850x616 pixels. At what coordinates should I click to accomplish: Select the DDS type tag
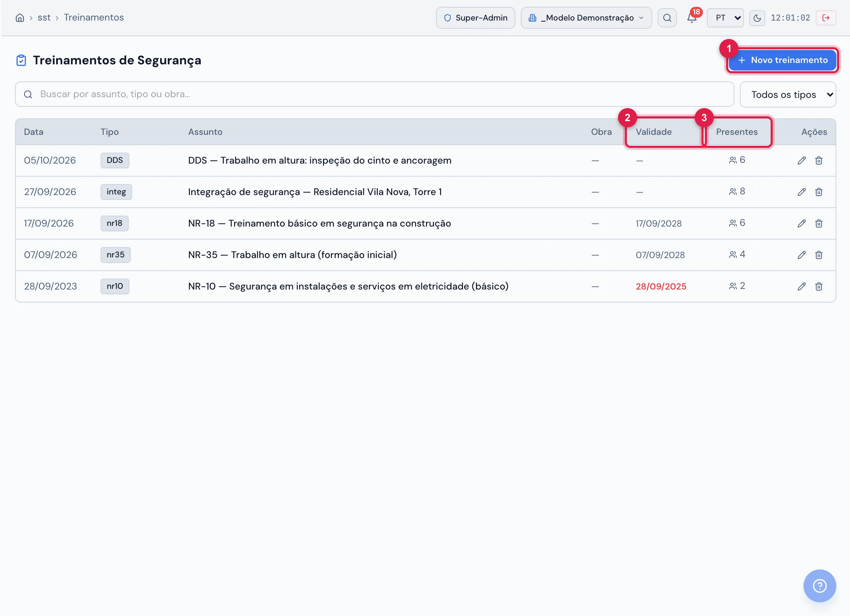(x=115, y=161)
